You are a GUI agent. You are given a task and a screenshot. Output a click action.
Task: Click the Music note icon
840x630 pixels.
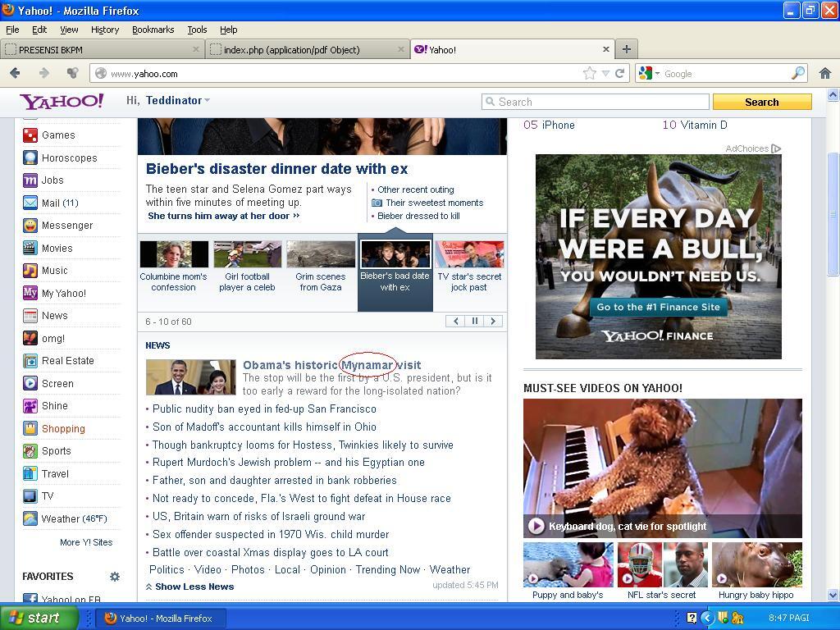coord(30,271)
